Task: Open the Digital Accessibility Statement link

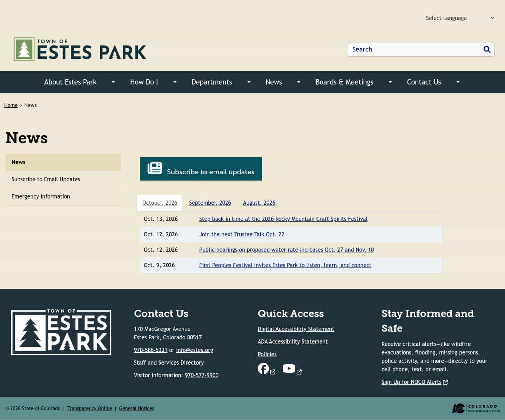Action: (x=296, y=329)
